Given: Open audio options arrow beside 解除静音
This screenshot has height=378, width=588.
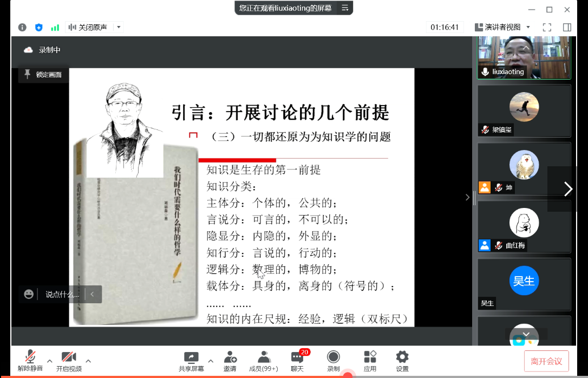Looking at the screenshot, I should [x=49, y=361].
